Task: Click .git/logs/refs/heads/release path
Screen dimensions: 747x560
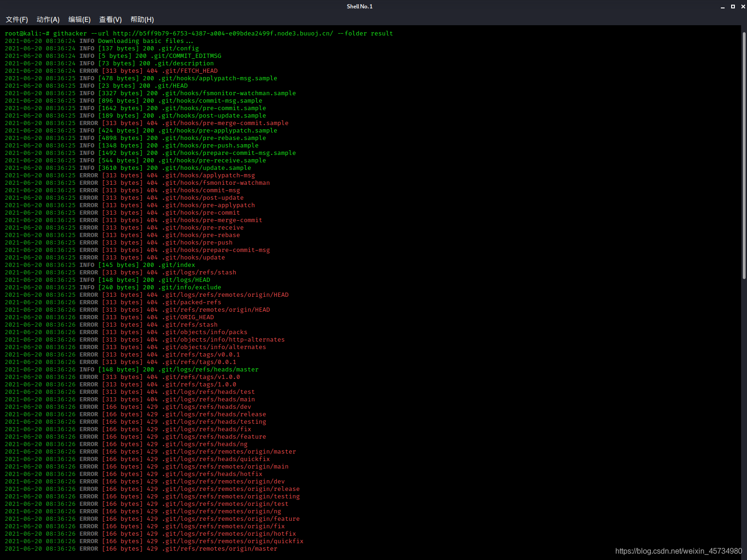Action: coord(214,414)
